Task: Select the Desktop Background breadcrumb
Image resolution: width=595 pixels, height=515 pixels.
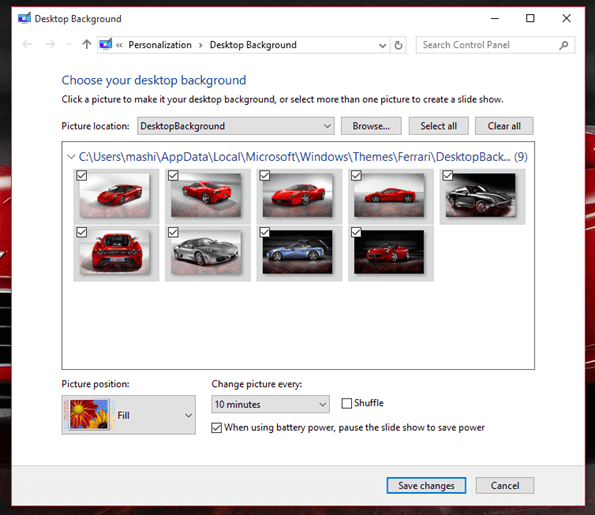Action: pyautogui.click(x=253, y=45)
